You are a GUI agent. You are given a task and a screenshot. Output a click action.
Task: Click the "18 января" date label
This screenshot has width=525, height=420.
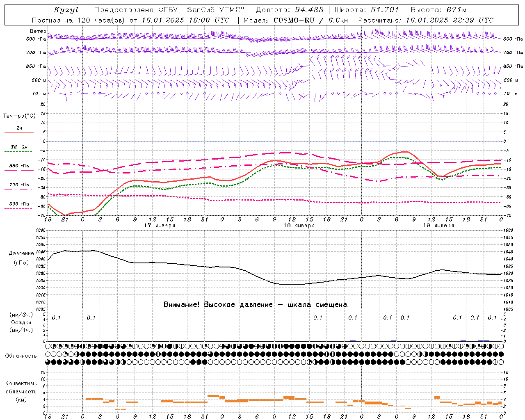(x=299, y=226)
